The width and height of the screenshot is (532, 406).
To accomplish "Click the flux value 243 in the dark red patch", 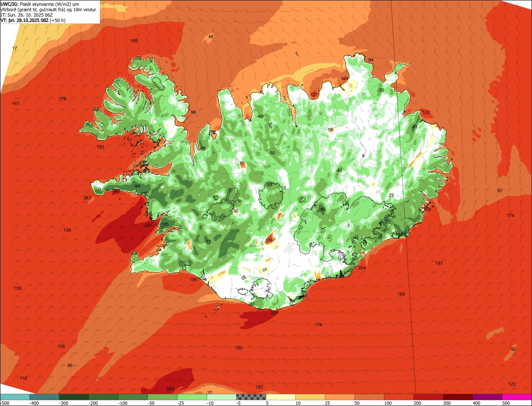I will (170, 389).
